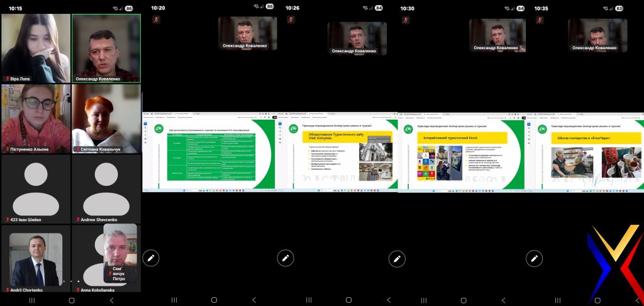Select the 423 Іван Шейко participant tile

coord(36,189)
